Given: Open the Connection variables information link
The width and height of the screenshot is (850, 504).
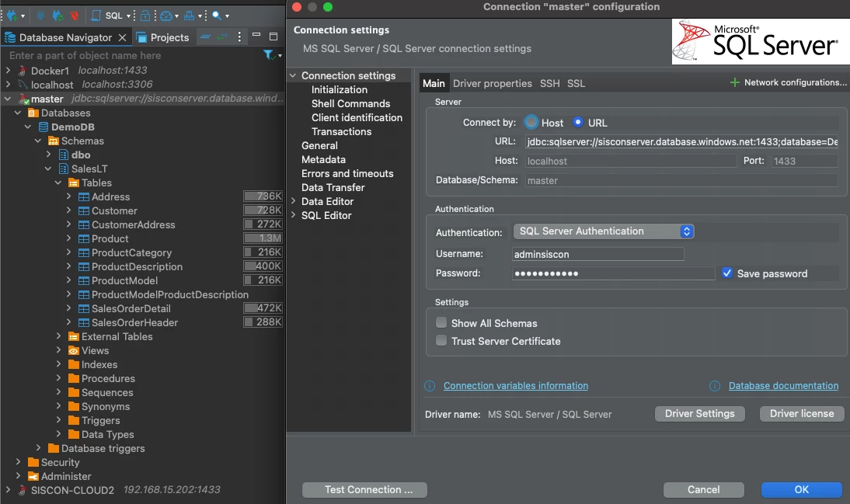Looking at the screenshot, I should coord(516,386).
